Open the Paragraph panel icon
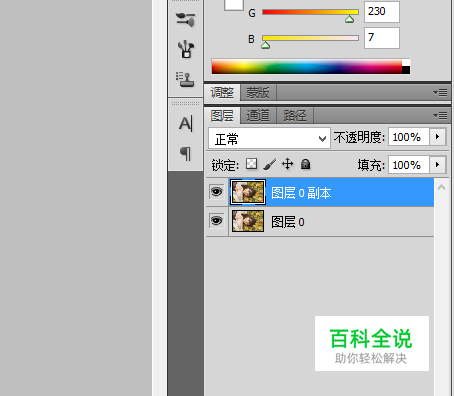Viewport: 454px width, 396px height. point(186,153)
